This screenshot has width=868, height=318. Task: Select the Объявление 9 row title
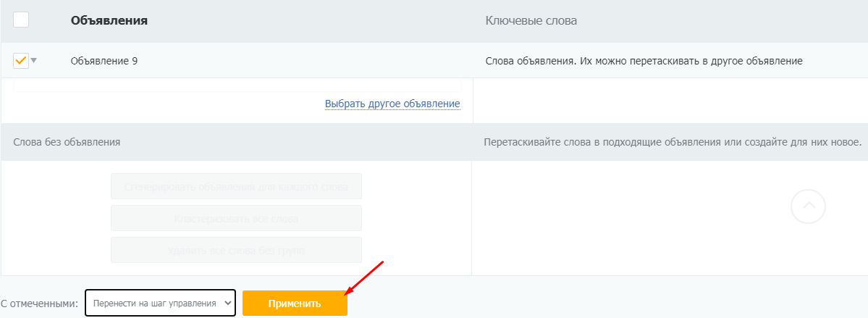pos(104,61)
